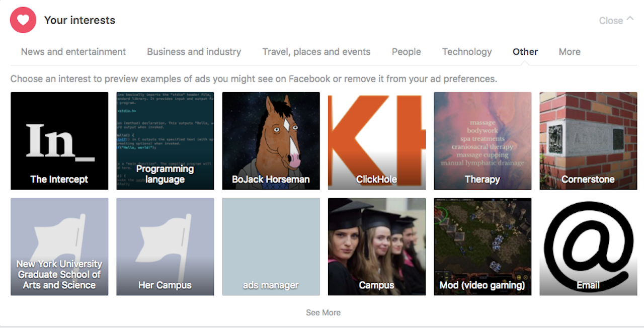
Task: Click the pink heart interests icon
Action: pos(23,20)
